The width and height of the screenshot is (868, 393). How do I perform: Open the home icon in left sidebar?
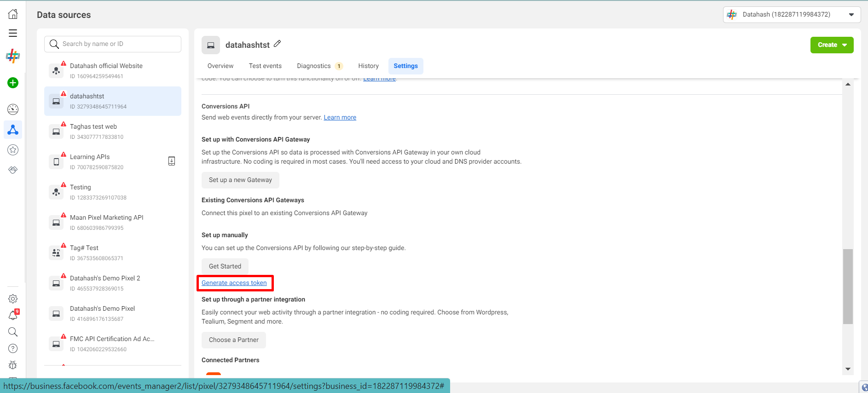point(13,14)
